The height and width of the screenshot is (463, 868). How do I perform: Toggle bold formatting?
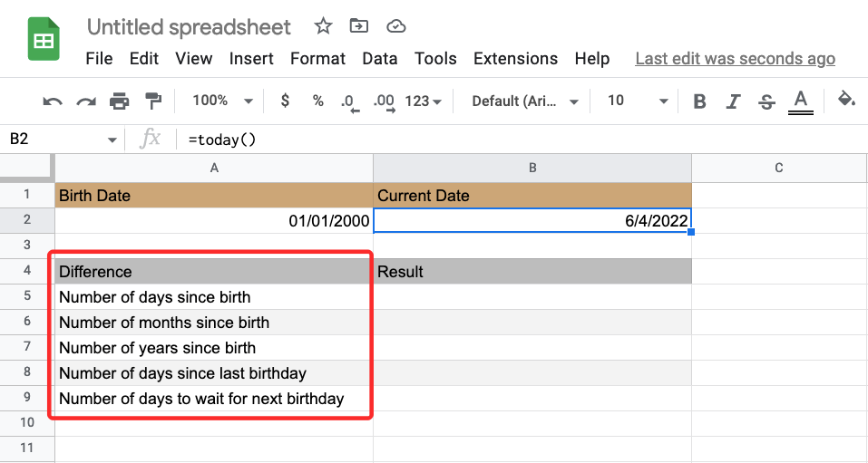tap(699, 101)
